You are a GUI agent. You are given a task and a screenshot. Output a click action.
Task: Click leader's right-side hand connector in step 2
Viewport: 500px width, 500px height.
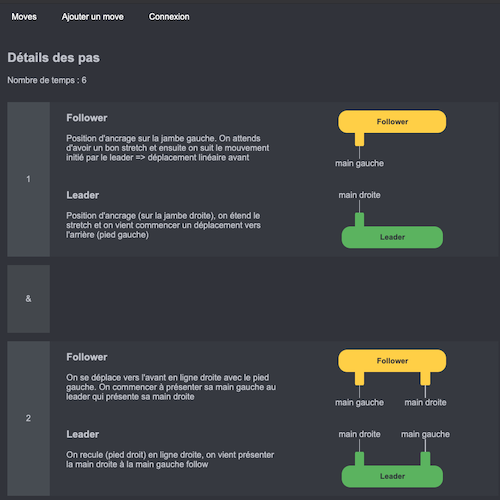(425, 458)
